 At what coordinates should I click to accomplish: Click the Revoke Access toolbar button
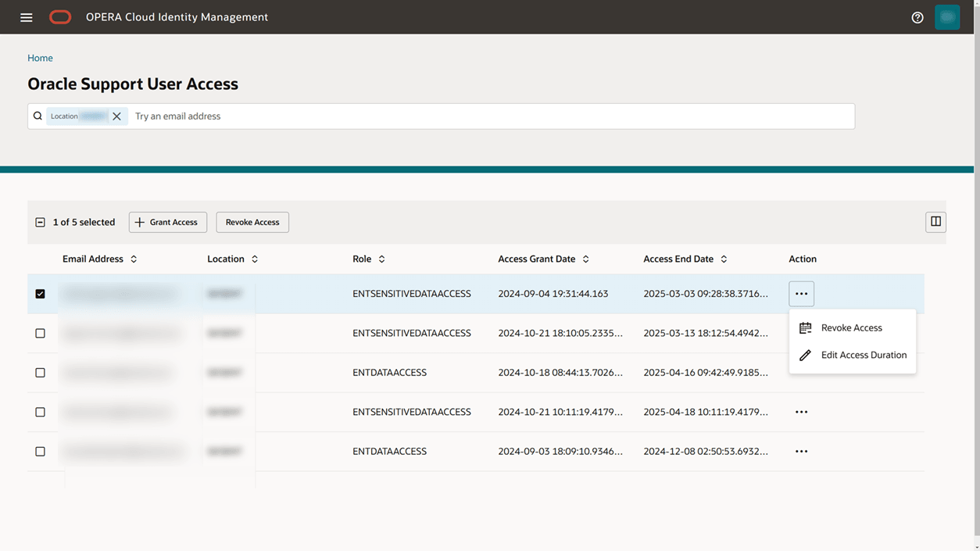coord(252,222)
